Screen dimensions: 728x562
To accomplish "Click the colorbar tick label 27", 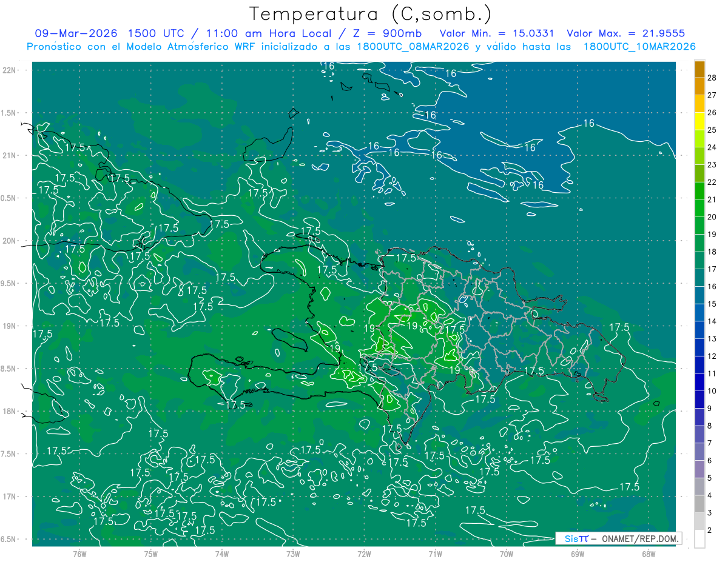I will 712,95.
